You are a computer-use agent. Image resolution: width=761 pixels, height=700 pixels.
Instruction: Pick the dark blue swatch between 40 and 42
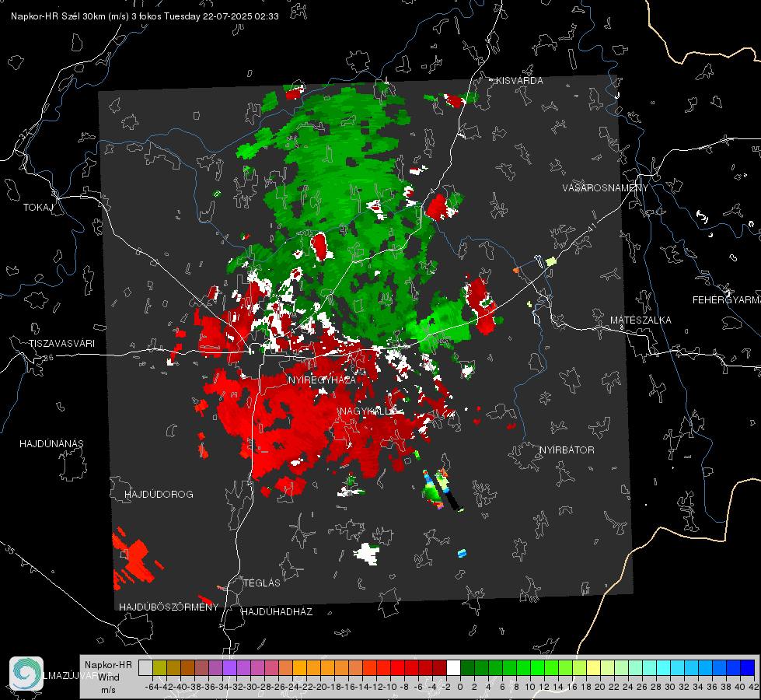pos(748,668)
